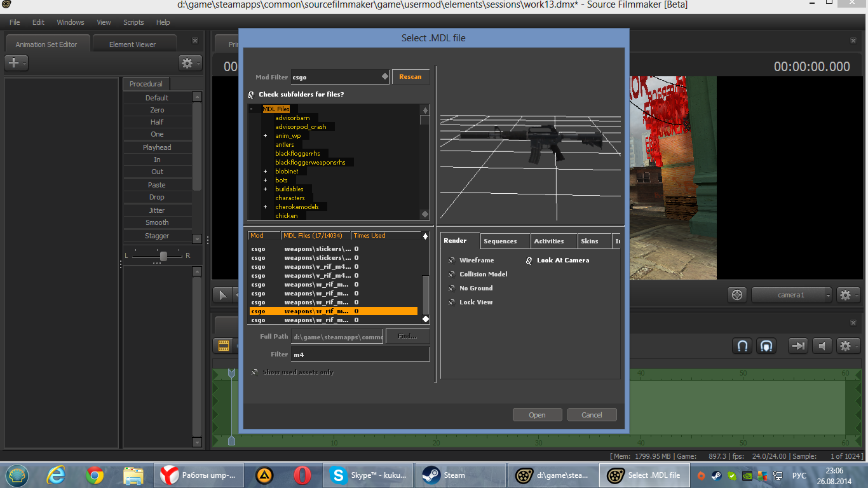Screen dimensions: 868x488
Task: Open File Explorer folder icon in taskbar
Action: tap(133, 475)
